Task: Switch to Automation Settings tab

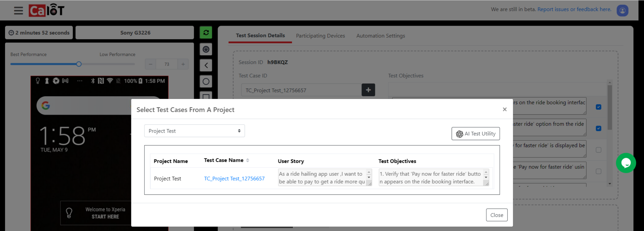Action: [x=380, y=36]
